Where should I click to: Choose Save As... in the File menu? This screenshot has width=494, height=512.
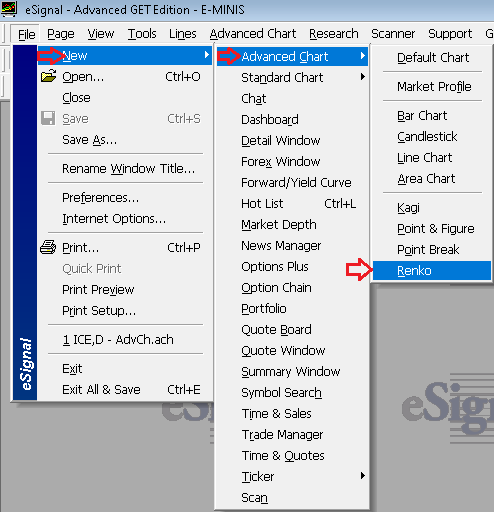125,140
